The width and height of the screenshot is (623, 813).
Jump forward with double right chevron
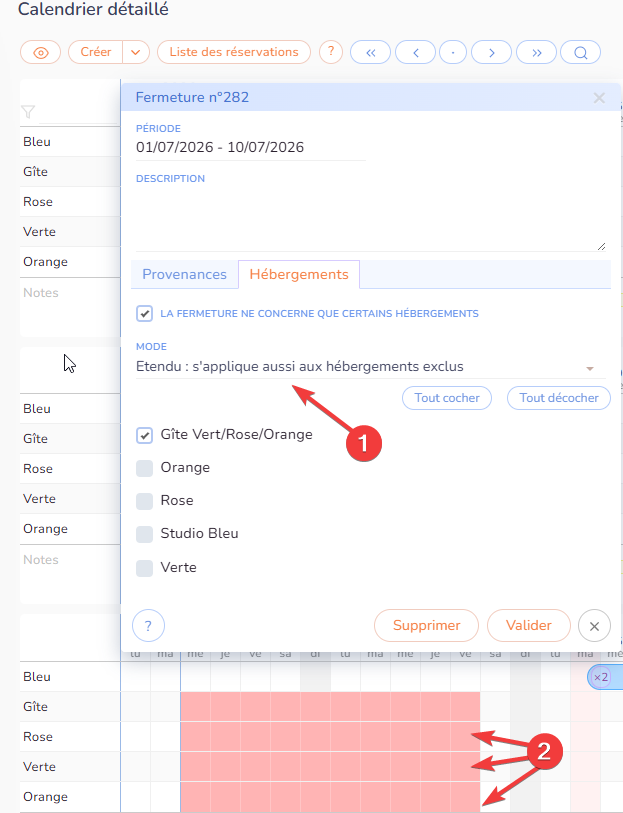coord(536,53)
